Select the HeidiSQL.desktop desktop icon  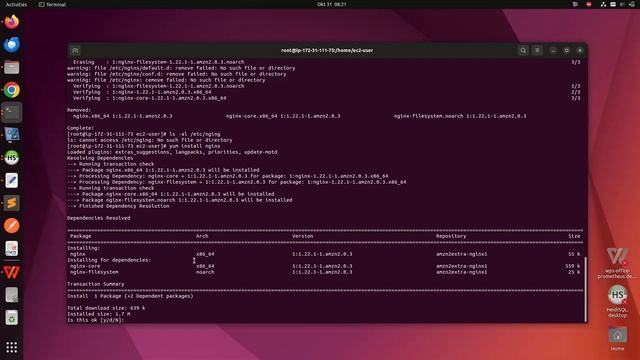(617, 301)
